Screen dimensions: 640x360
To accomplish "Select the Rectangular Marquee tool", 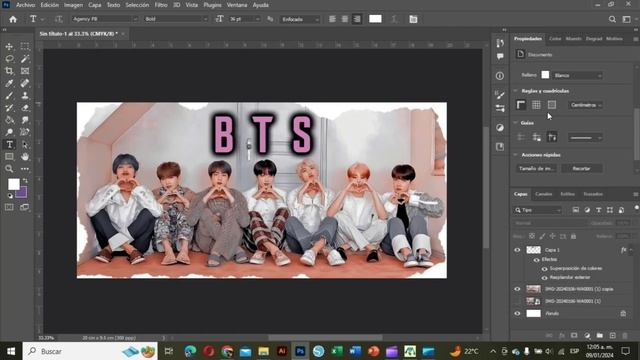I will tap(25, 47).
